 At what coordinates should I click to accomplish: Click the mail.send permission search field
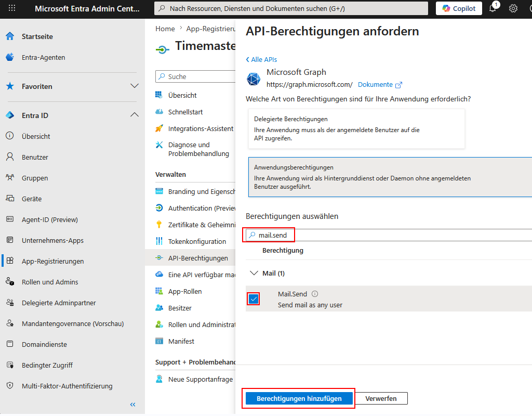click(389, 235)
